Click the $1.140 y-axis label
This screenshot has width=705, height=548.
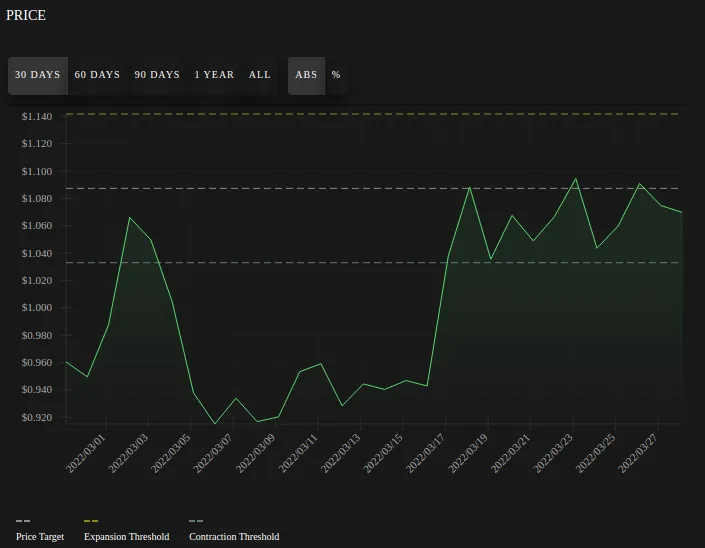(37, 116)
